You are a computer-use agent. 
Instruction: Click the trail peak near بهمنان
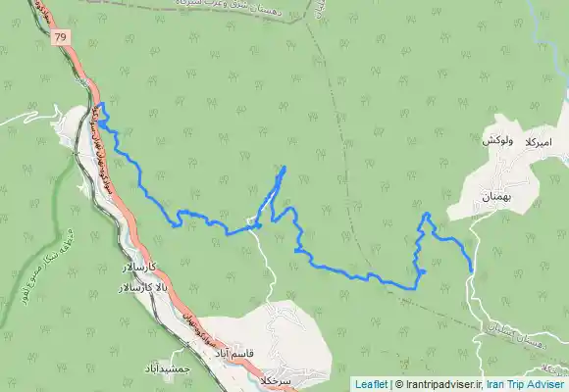(x=427, y=215)
